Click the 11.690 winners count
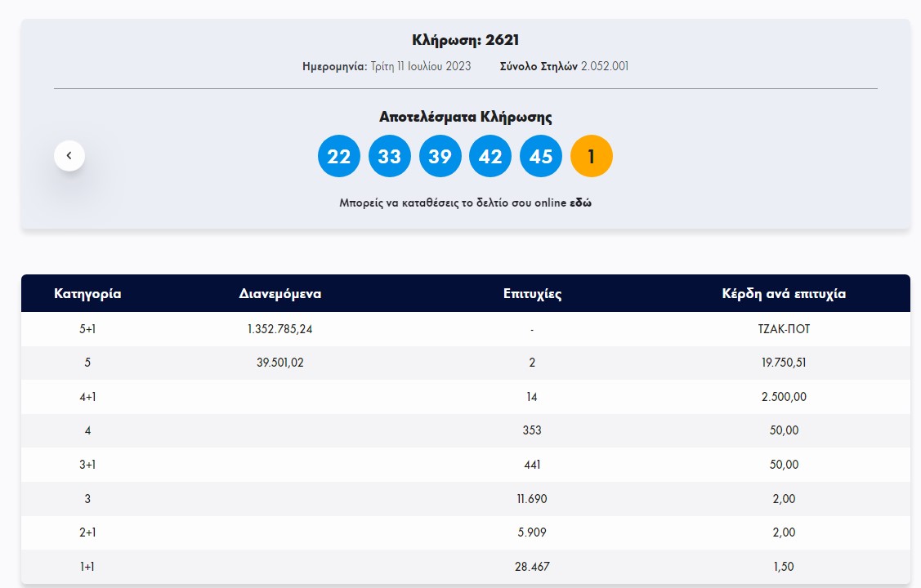This screenshot has height=588, width=921. [532, 499]
